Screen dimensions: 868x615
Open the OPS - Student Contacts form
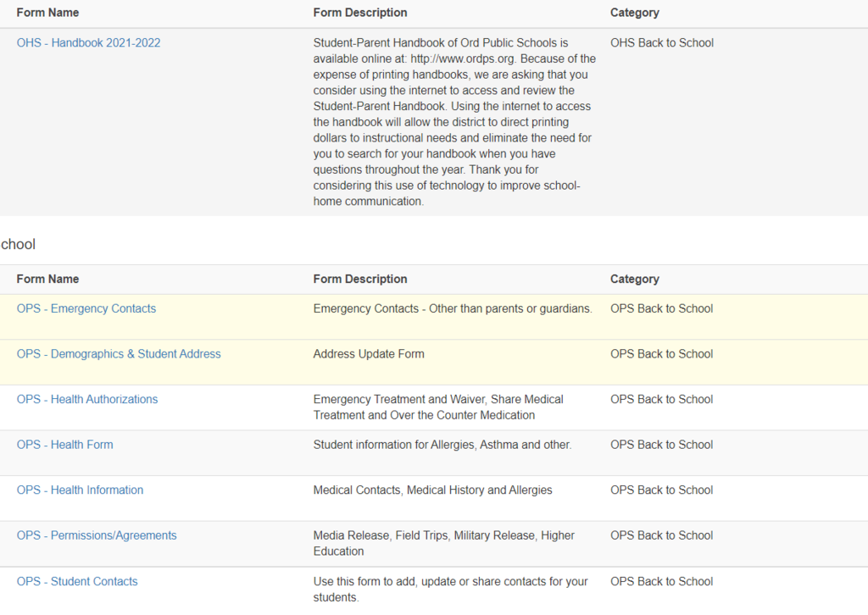(x=77, y=581)
